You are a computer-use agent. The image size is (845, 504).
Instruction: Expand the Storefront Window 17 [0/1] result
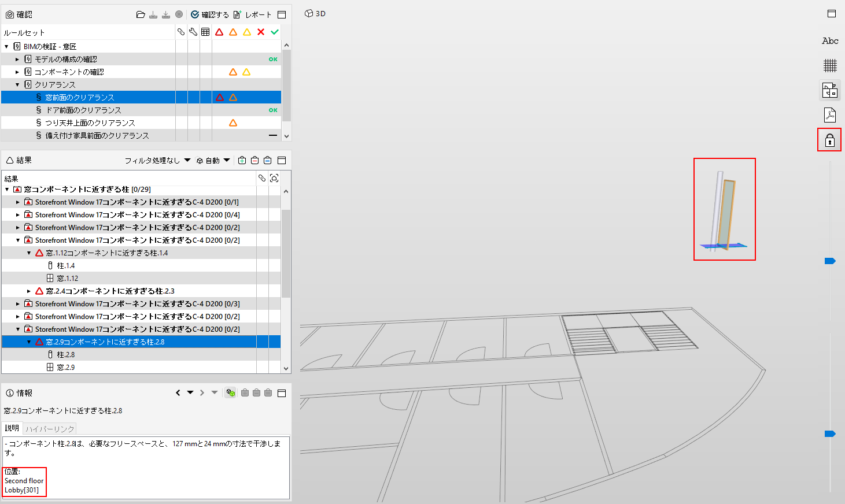(x=18, y=202)
